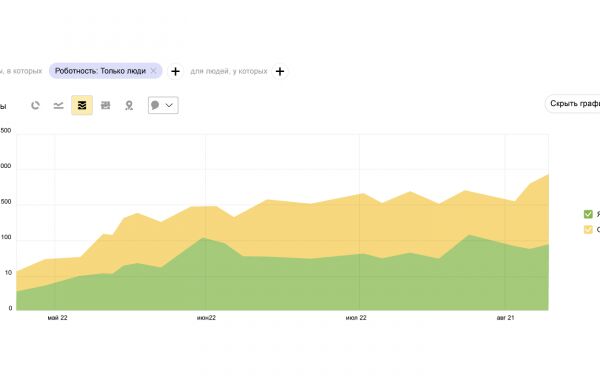Viewport: 600px width, 384px height.
Task: Switch to the line chart view icon
Action: coord(59,105)
